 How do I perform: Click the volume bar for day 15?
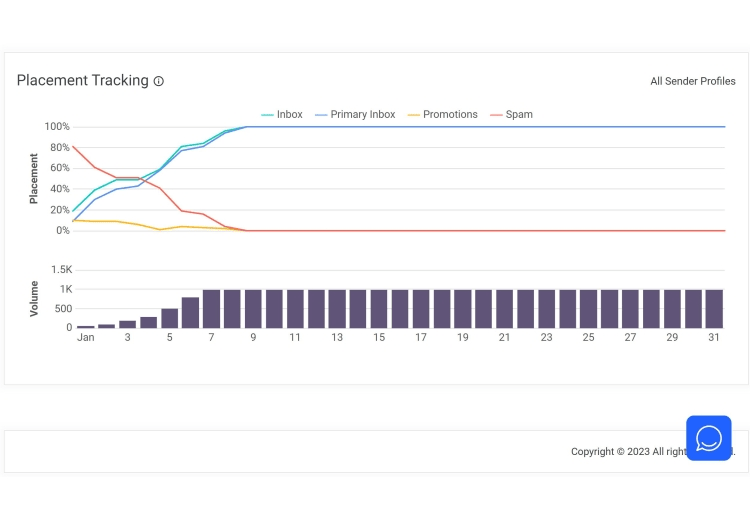(379, 309)
